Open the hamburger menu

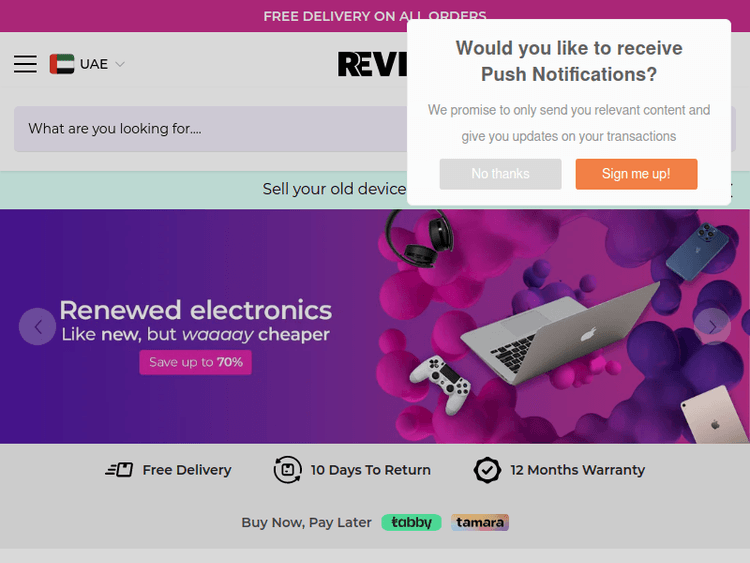point(25,64)
